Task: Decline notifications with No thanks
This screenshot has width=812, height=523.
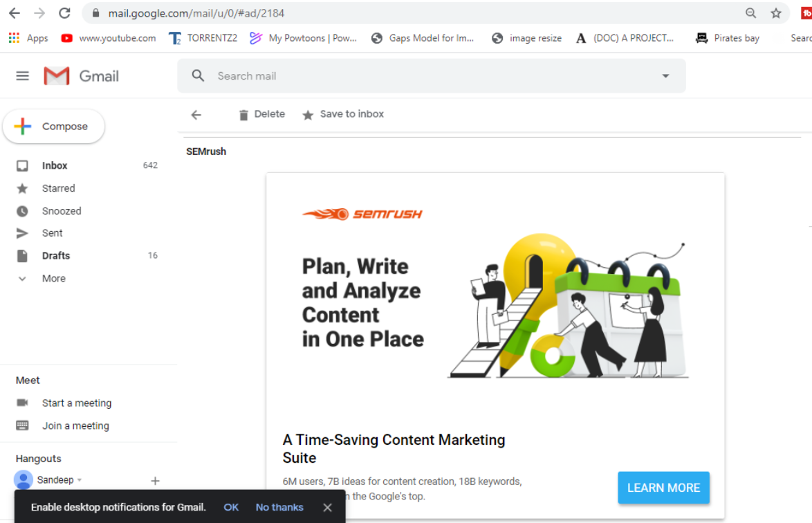Action: coord(279,507)
